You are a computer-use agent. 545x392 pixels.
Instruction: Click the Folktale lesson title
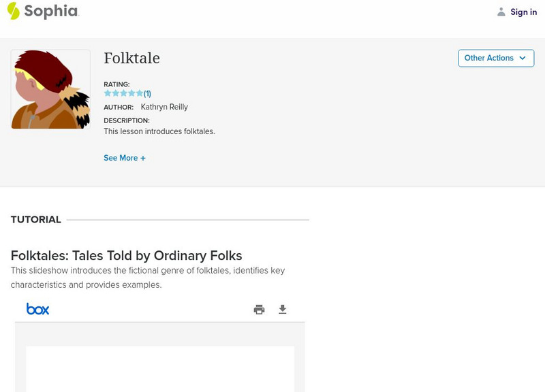tap(131, 59)
